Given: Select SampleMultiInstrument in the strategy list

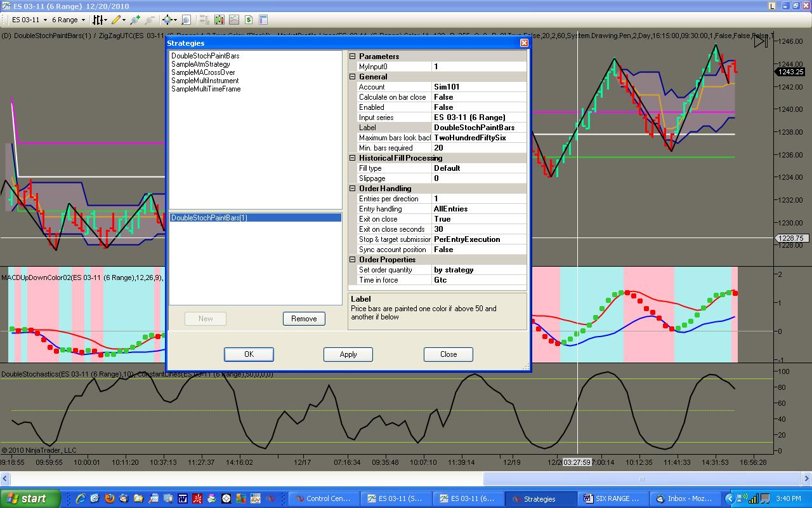Looking at the screenshot, I should point(205,81).
